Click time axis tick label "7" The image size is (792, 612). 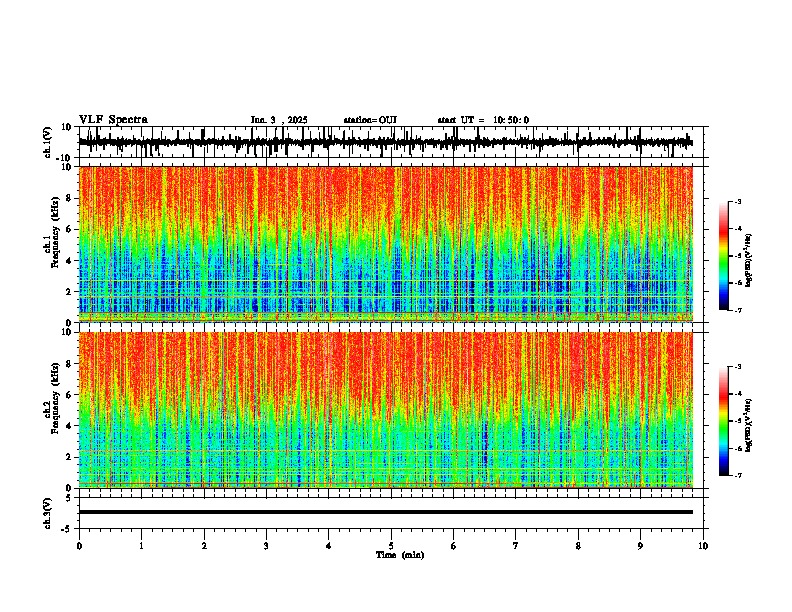516,546
